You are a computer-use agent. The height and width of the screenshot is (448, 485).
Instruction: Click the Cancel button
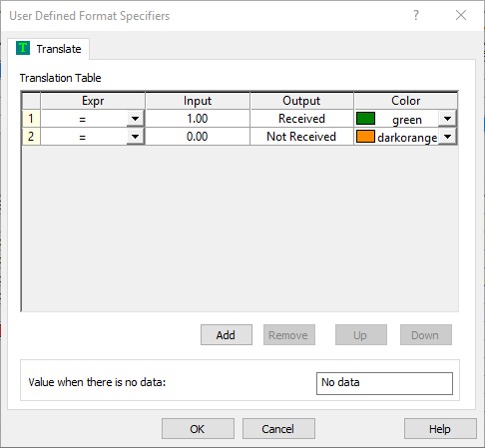point(278,429)
